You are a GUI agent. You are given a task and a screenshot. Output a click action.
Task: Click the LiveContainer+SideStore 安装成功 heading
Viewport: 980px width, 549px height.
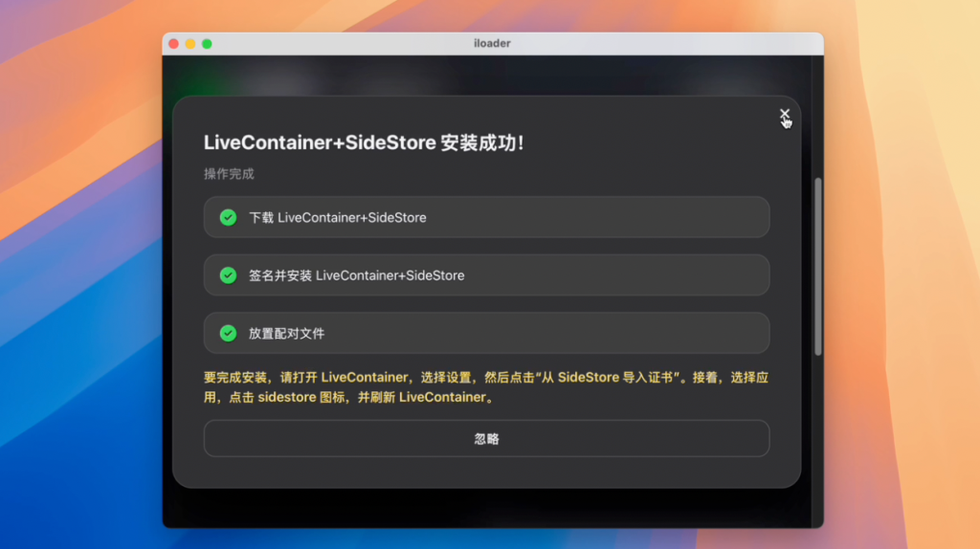click(x=364, y=143)
